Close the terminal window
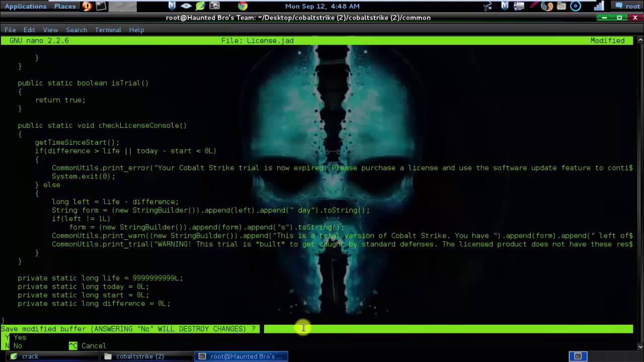 click(635, 18)
